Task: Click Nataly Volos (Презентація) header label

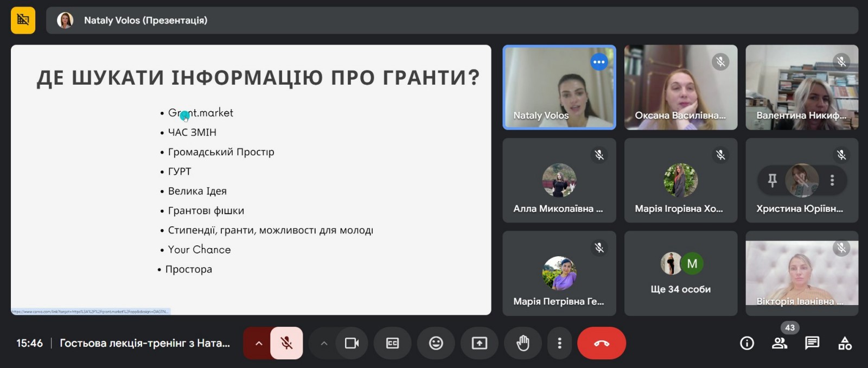Action: pos(145,20)
